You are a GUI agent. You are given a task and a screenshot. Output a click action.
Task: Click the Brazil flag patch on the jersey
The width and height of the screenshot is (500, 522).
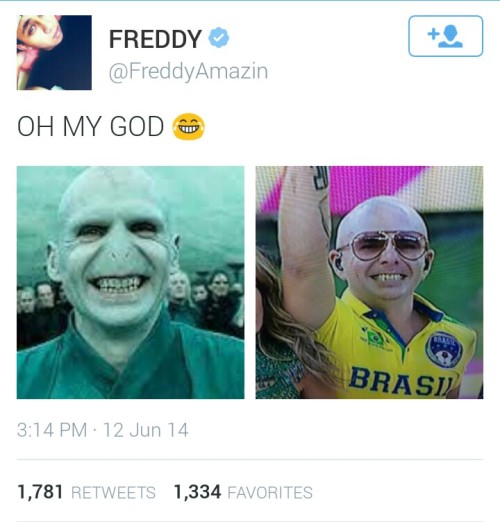375,337
